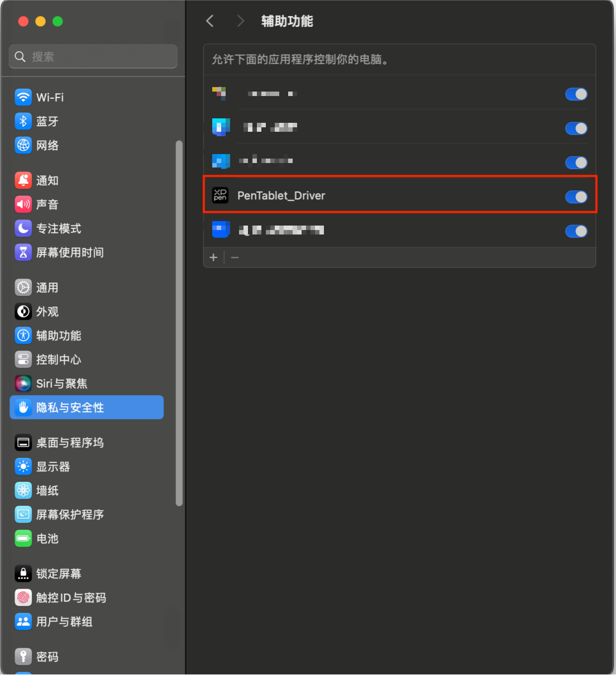Screen dimensions: 616x675
Task: Open 桌面与程序坞 settings
Action: pyautogui.click(x=70, y=443)
